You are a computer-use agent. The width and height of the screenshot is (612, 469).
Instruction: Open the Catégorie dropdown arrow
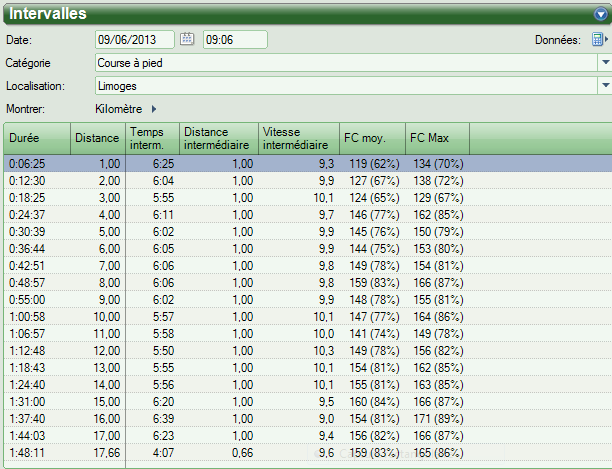pos(605,62)
